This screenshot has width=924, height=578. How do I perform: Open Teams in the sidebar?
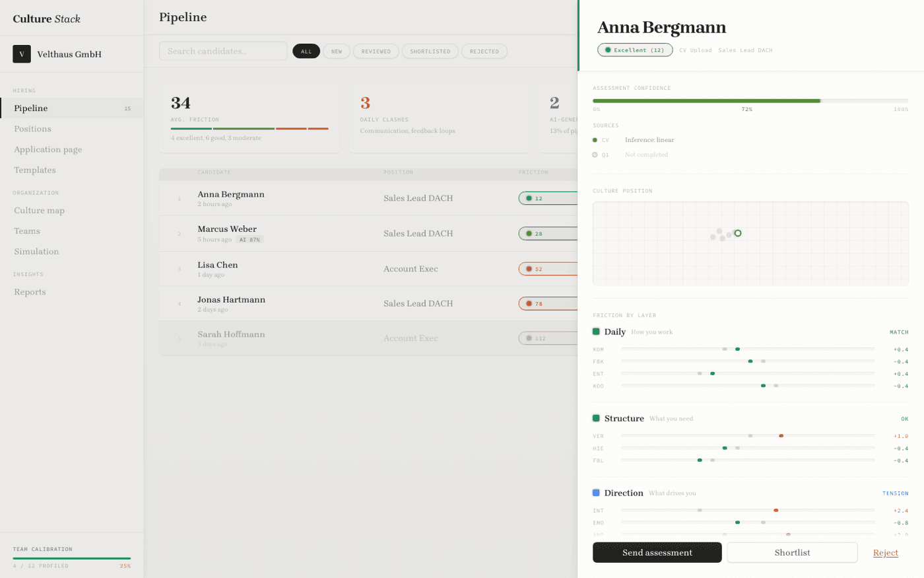point(72,231)
